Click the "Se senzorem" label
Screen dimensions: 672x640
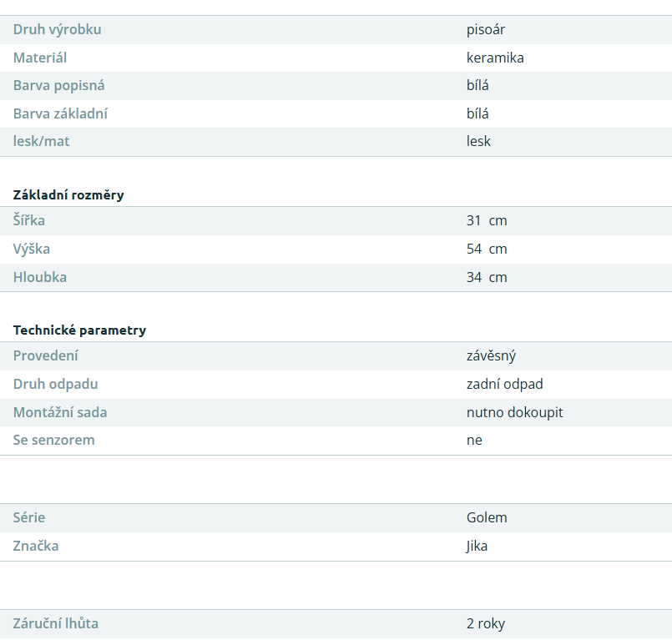click(x=53, y=441)
